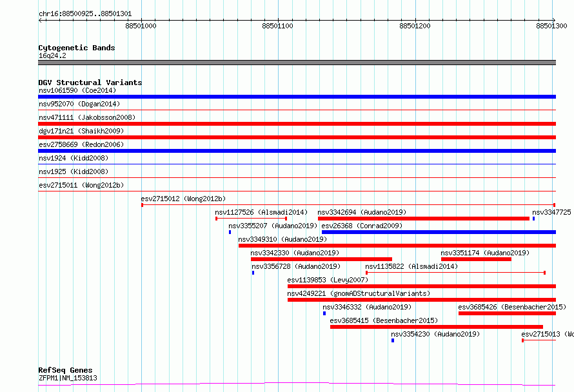Image resolution: width=574 pixels, height=392 pixels.
Task: Click the small blue nsv3356728 marker
Action: click(x=253, y=273)
